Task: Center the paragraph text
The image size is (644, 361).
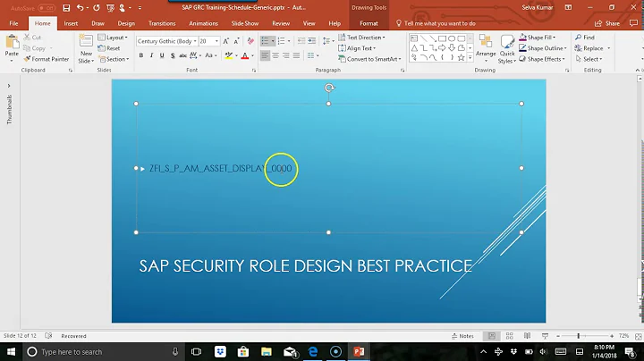Action: 275,55
